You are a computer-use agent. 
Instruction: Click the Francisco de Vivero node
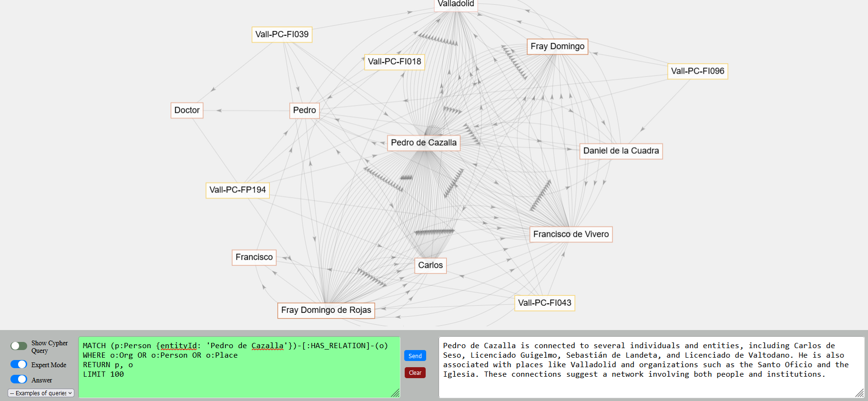[x=571, y=234]
